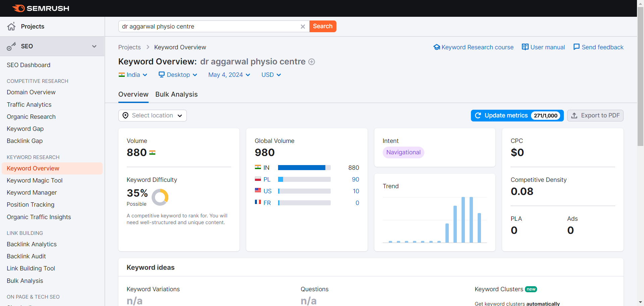Image resolution: width=644 pixels, height=306 pixels.
Task: Open the Select location dropdown
Action: [x=153, y=115]
